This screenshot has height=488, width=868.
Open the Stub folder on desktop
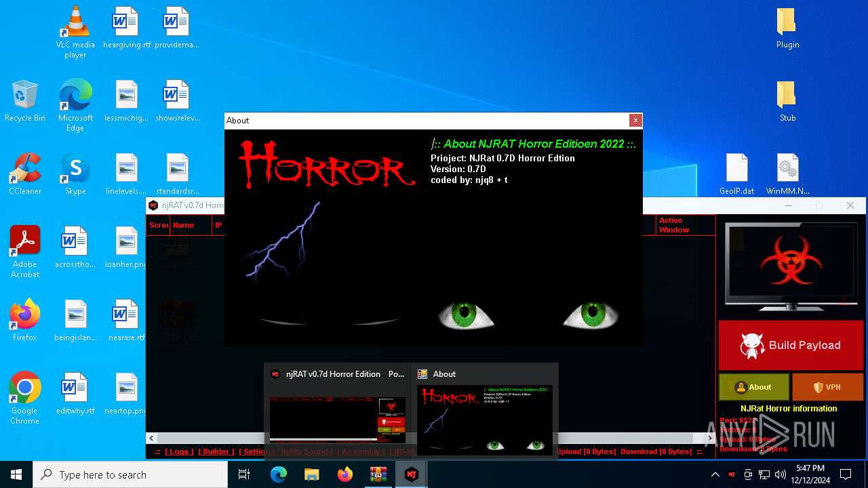pyautogui.click(x=787, y=102)
